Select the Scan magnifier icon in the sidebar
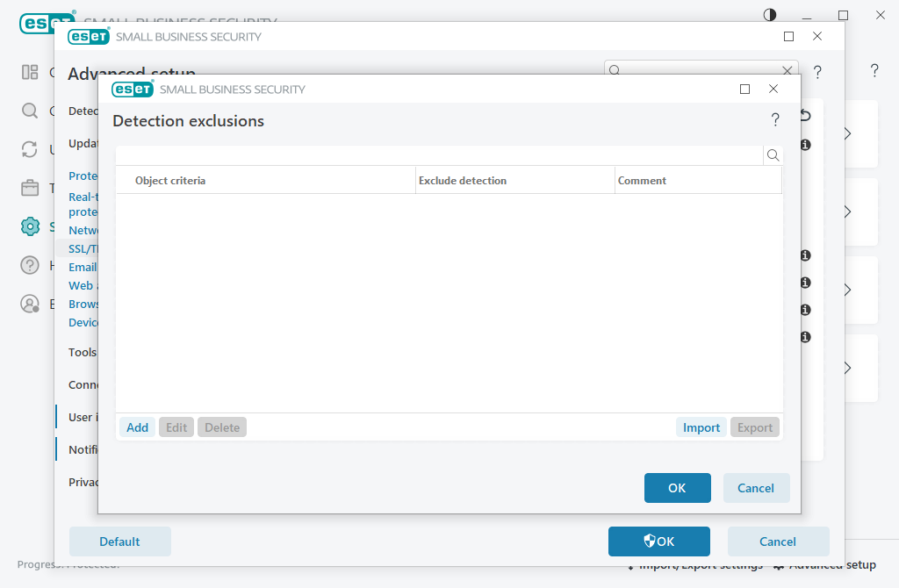 pyautogui.click(x=30, y=111)
